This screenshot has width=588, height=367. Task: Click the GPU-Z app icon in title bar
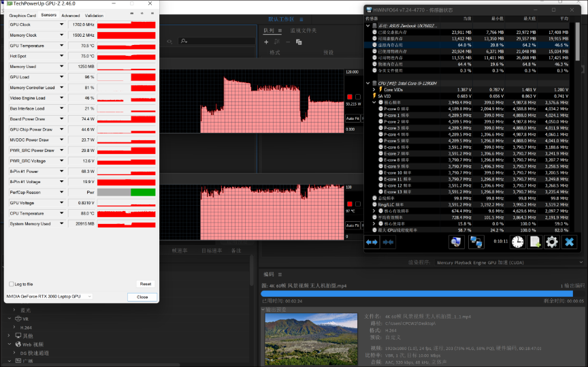pos(10,3)
